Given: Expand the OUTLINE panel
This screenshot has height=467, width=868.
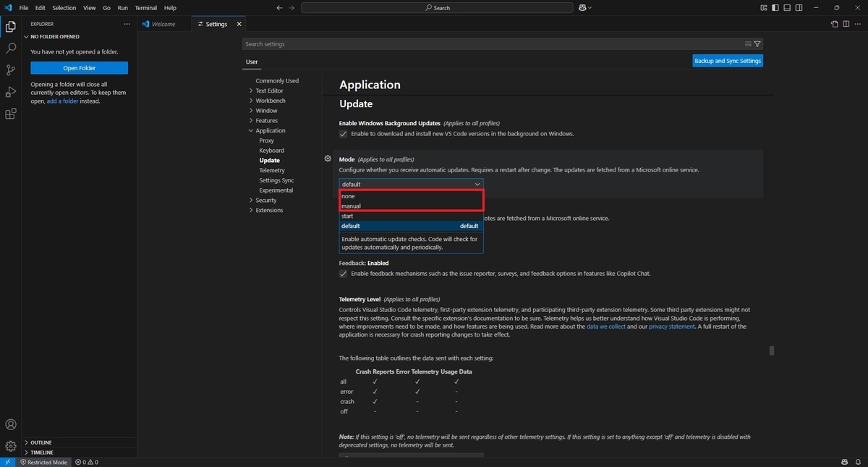Looking at the screenshot, I should 41,442.
